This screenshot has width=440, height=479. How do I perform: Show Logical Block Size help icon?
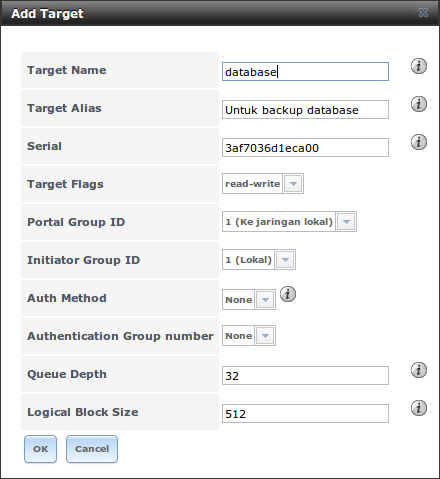click(419, 408)
